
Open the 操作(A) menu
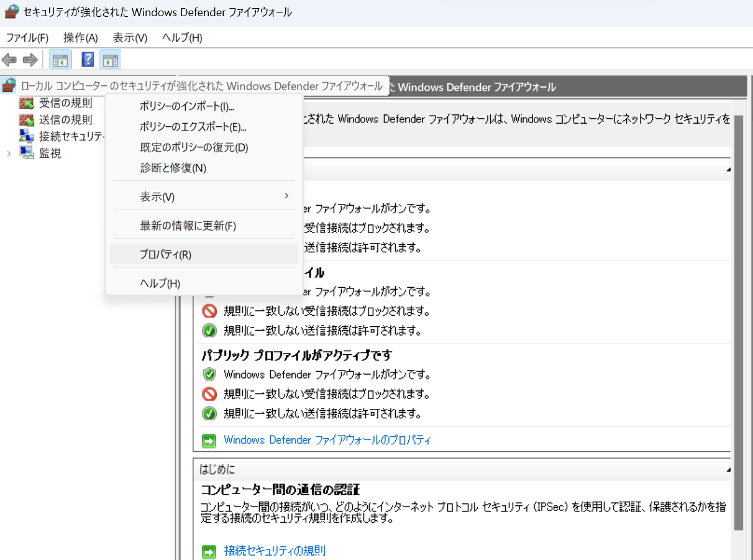click(x=81, y=37)
